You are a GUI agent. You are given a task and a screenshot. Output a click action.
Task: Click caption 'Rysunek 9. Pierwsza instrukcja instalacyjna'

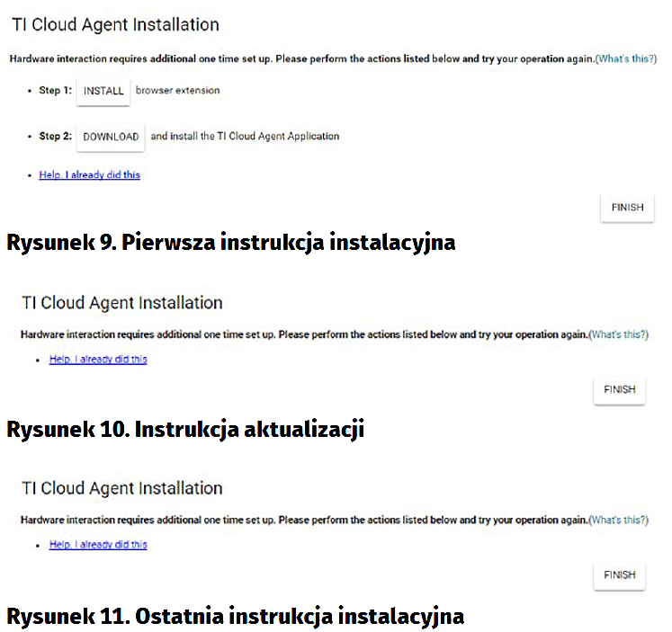(x=230, y=243)
